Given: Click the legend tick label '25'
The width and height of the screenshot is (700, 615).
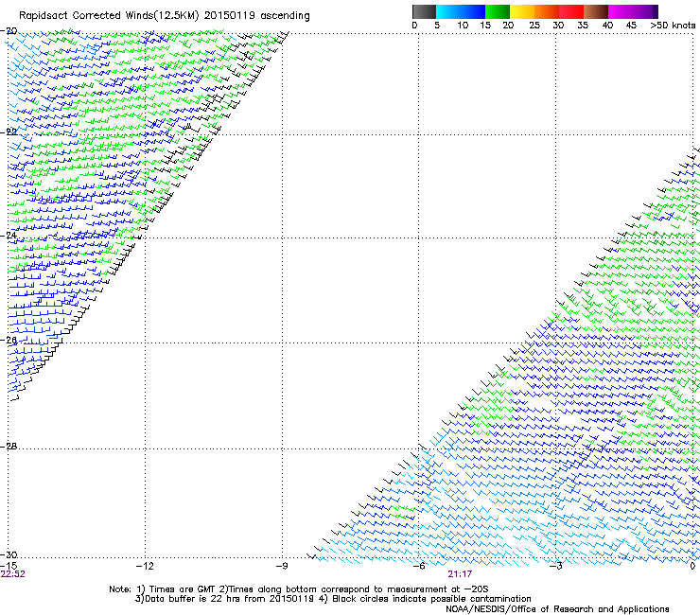Looking at the screenshot, I should [534, 25].
